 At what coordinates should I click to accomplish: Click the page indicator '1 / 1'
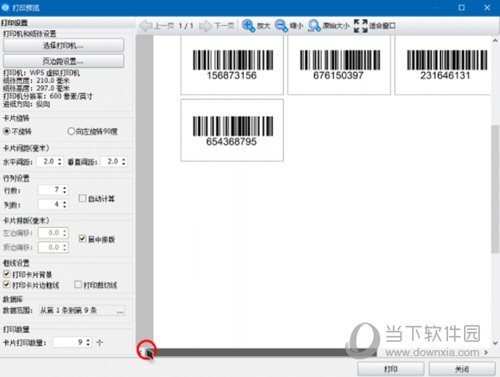coord(186,26)
